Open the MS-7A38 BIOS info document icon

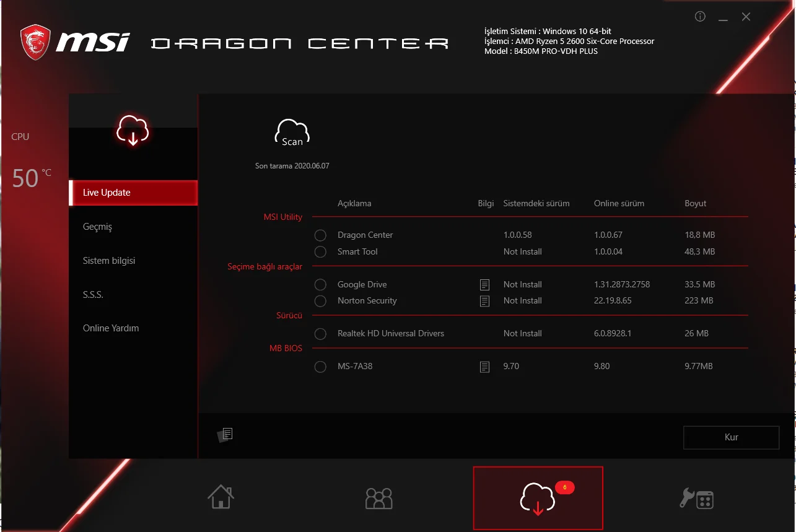(x=484, y=367)
